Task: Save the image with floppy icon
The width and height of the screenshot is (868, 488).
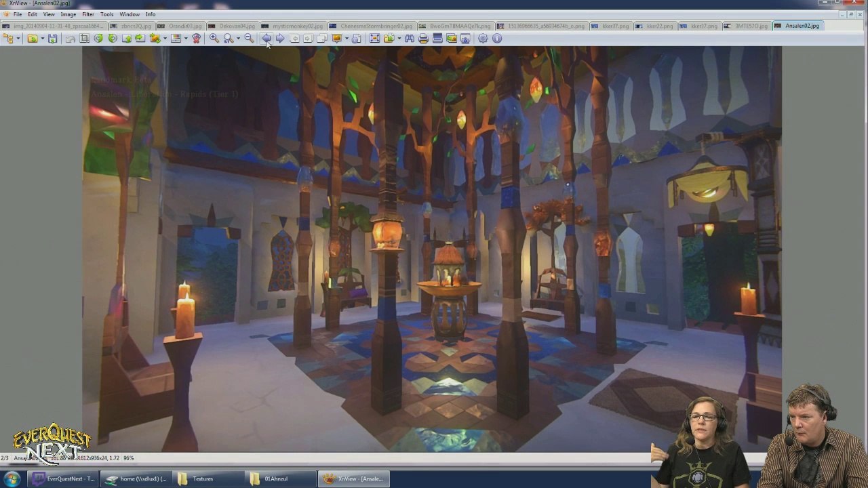Action: point(52,39)
